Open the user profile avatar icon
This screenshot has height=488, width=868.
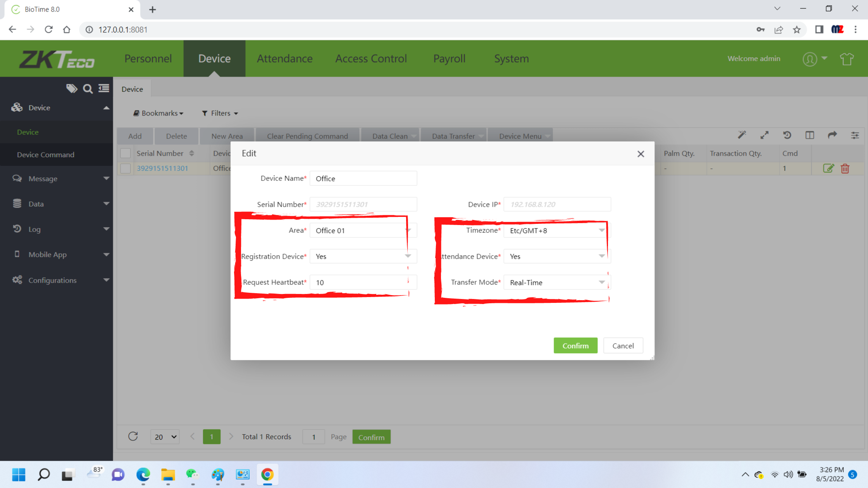coord(810,59)
